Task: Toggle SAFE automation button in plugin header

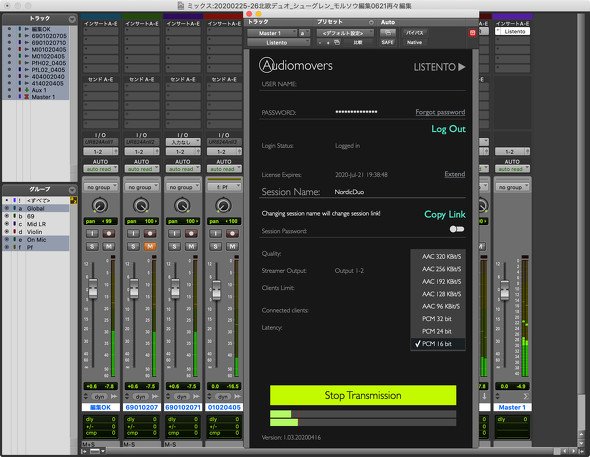Action: 388,43
